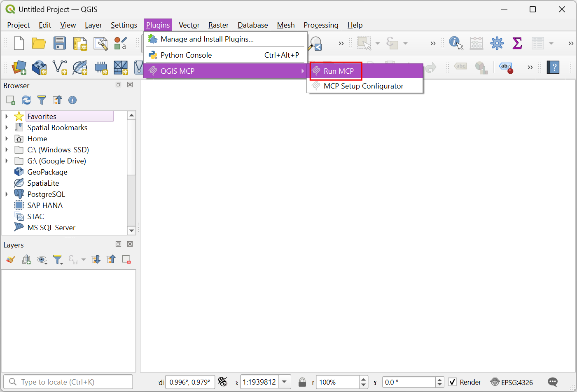Select the Identify Features tool
Image resolution: width=577 pixels, height=392 pixels.
(456, 43)
